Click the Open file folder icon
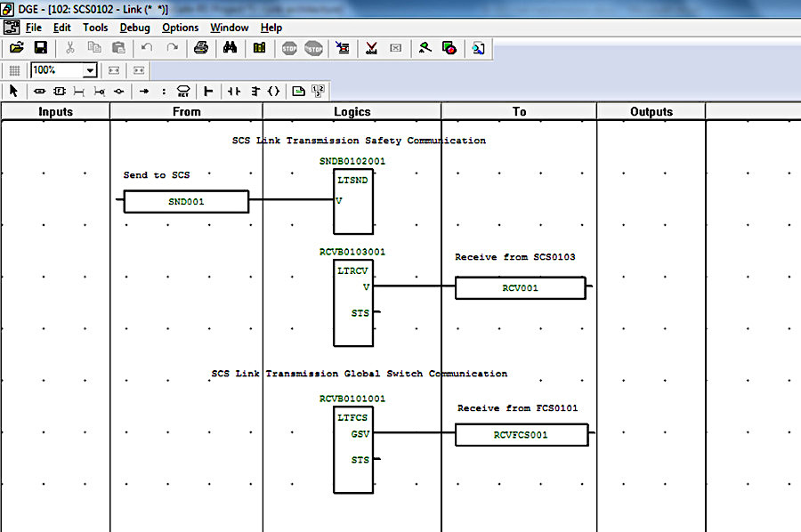The image size is (801, 532). 16,48
